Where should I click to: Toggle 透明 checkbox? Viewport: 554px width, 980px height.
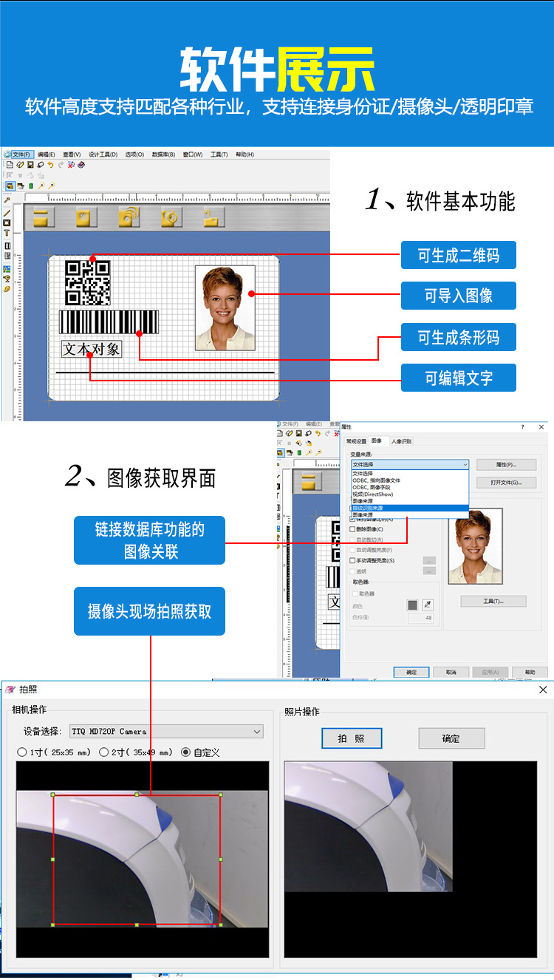[352, 571]
